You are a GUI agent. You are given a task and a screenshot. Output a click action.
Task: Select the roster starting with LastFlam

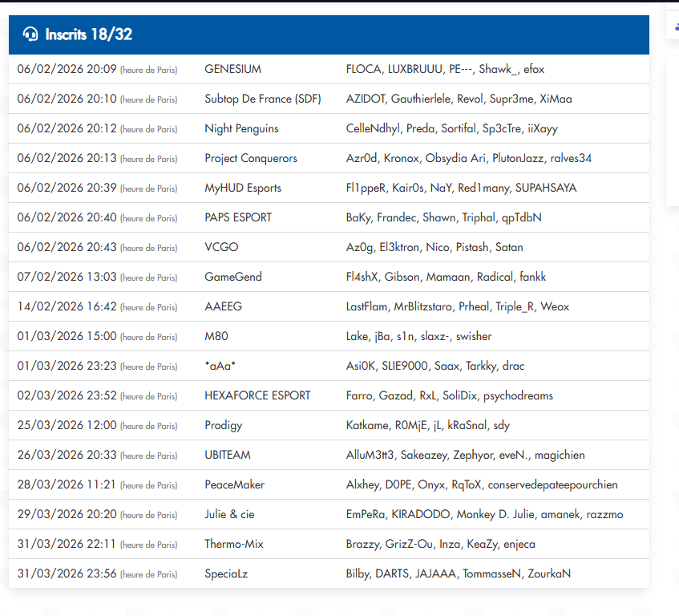coord(458,306)
